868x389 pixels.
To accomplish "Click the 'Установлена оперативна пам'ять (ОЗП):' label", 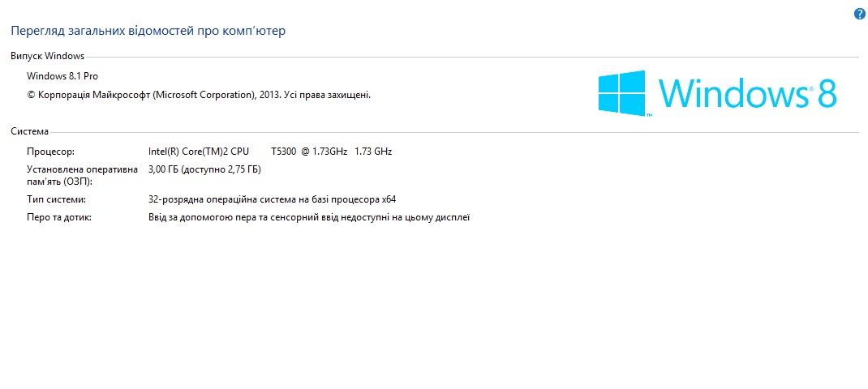I will [x=82, y=175].
